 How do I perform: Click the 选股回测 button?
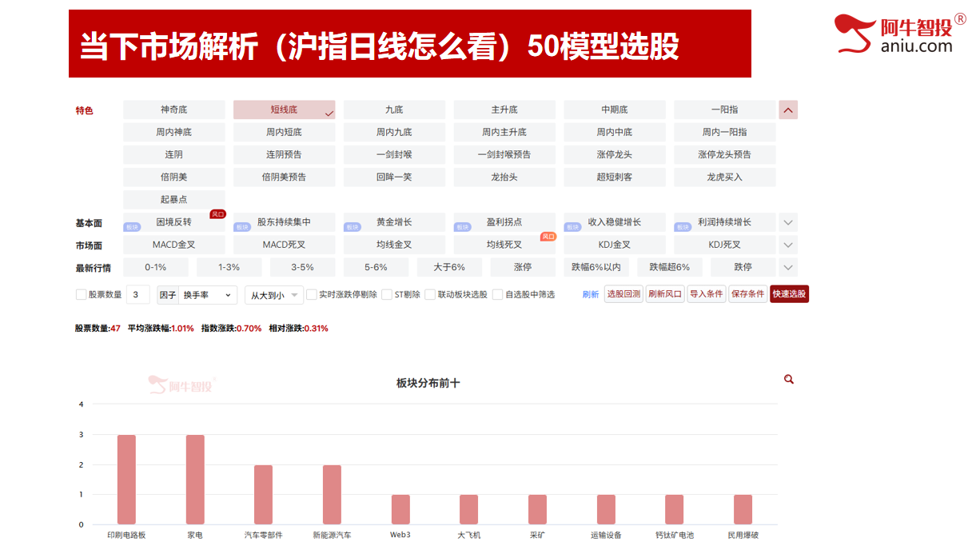(x=623, y=294)
